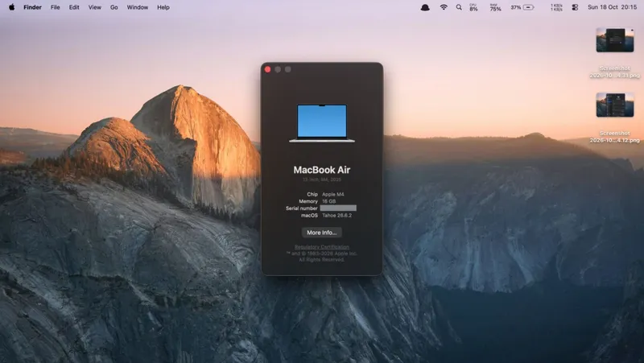Open the Go menu
This screenshot has width=644, height=363.
point(114,7)
